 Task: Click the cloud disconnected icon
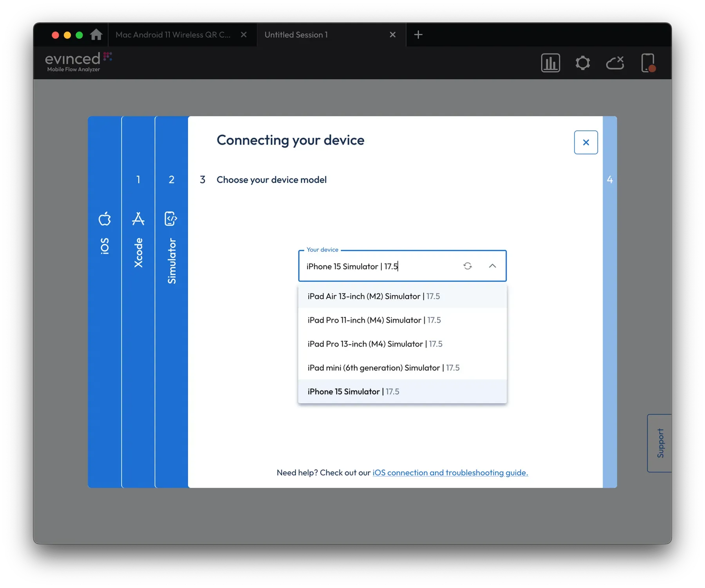[x=615, y=63]
